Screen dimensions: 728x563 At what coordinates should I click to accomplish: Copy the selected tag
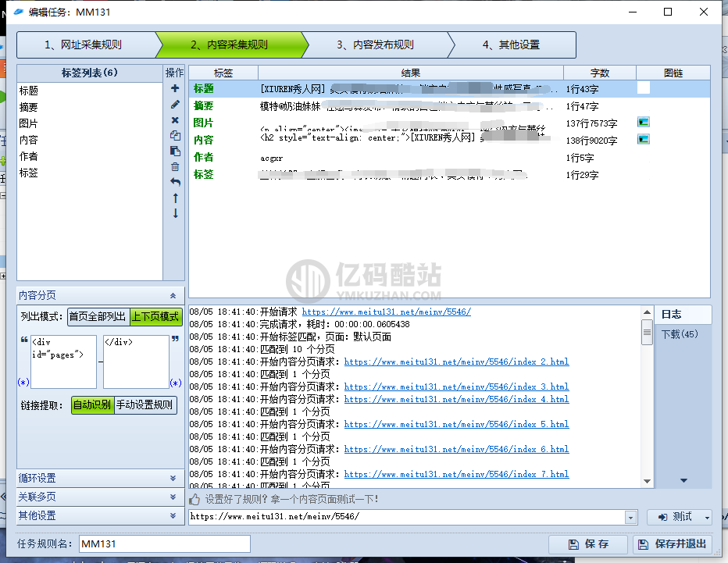point(175,136)
